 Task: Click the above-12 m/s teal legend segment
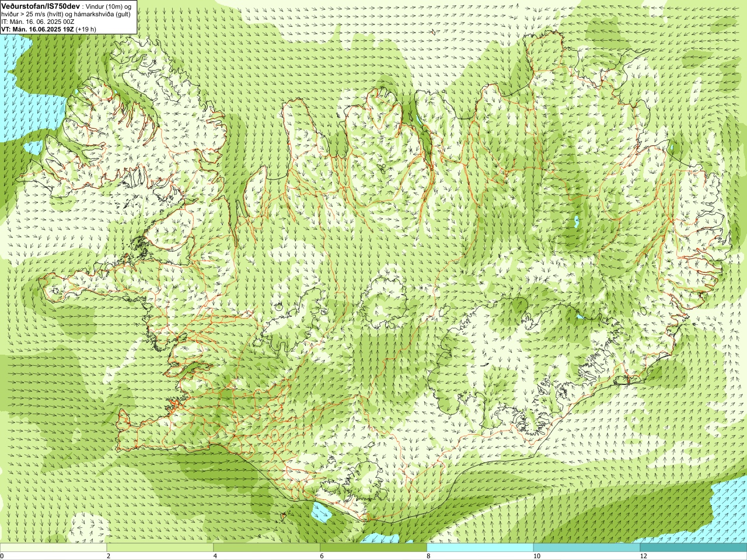tap(693, 548)
